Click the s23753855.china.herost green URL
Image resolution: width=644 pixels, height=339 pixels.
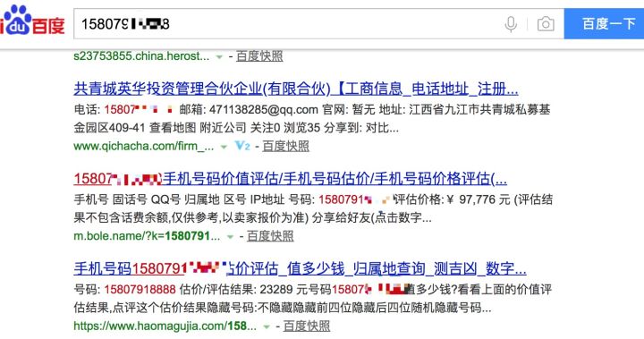coord(141,55)
